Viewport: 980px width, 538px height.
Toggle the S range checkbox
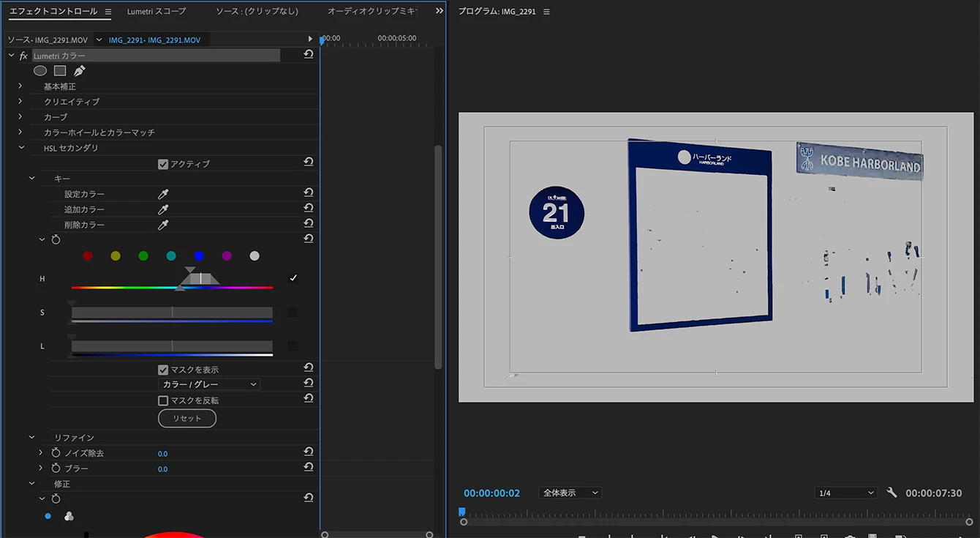(x=293, y=313)
